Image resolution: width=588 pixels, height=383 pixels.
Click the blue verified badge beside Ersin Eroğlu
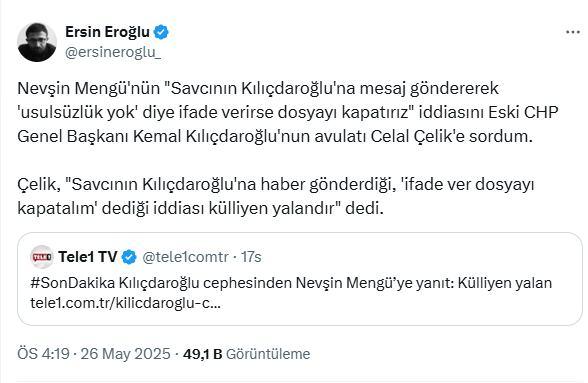[x=161, y=32]
